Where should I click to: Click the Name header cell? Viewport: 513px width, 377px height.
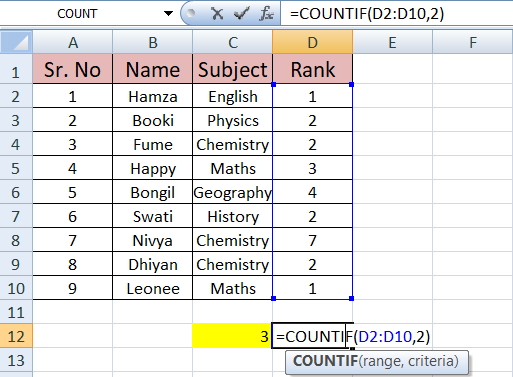(x=153, y=69)
